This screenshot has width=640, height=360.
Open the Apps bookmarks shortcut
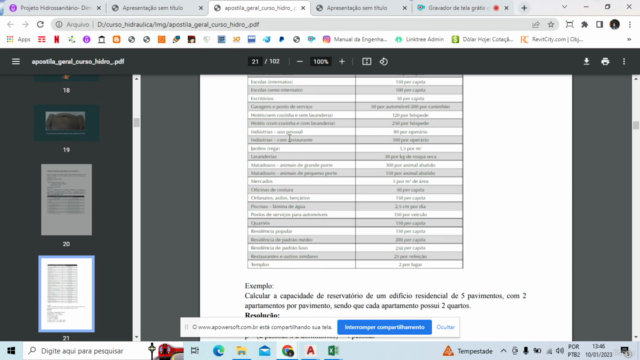pyautogui.click(x=19, y=39)
